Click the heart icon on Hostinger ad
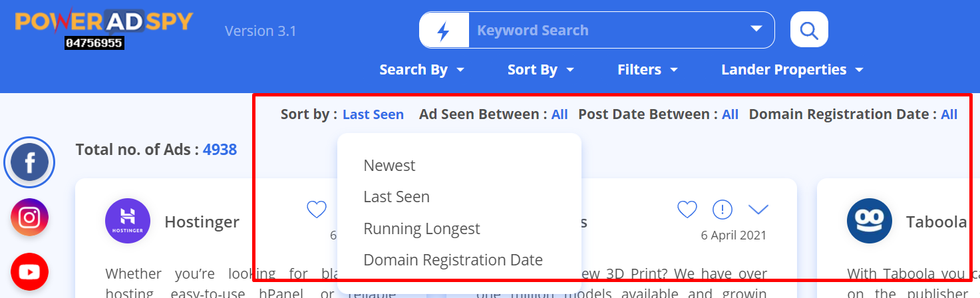Screen dimensions: 980x298 click(317, 210)
